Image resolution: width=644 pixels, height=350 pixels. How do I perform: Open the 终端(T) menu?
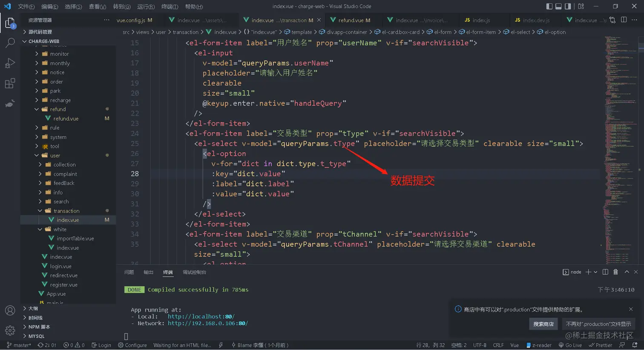(x=170, y=6)
